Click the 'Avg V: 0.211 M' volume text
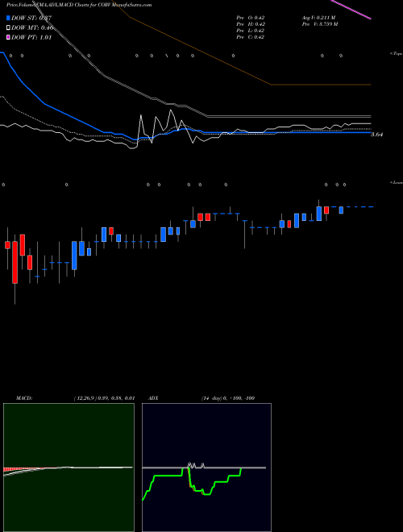Screen dimensions: 403x532 [319, 18]
